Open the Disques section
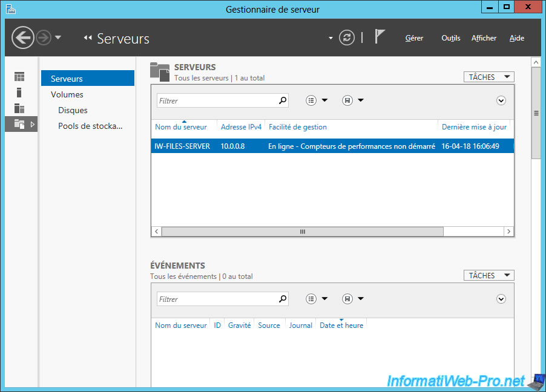Screen dimensions: 546x392 click(x=73, y=110)
